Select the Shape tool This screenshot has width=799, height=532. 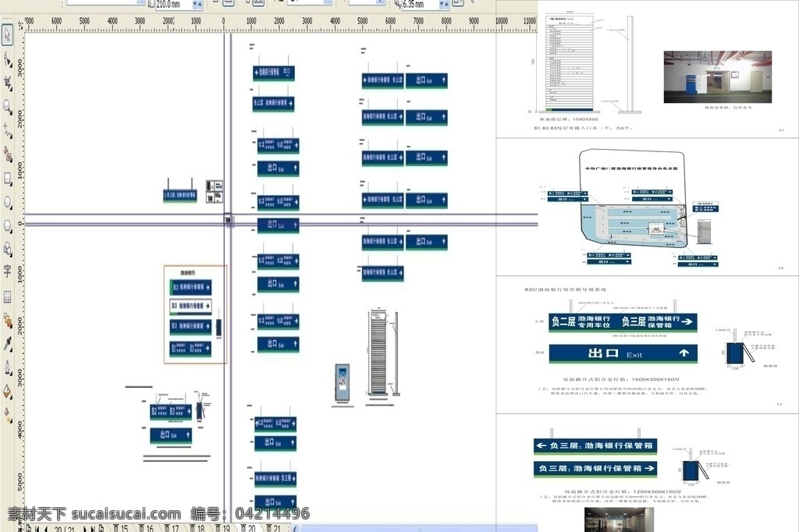7,60
